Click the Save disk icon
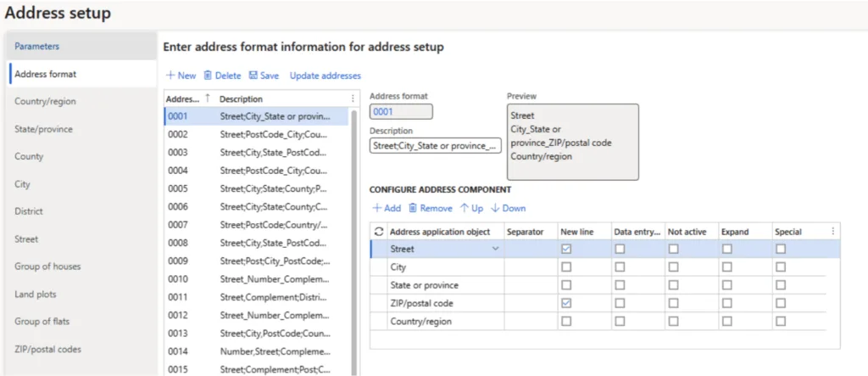The height and width of the screenshot is (376, 868). [x=253, y=76]
